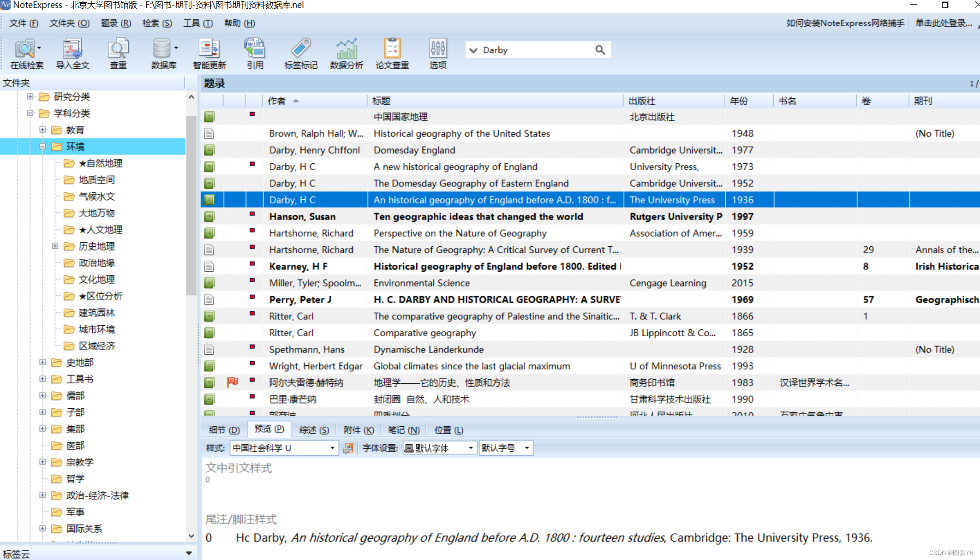
Task: Open the 样式 citation style dropdown
Action: [x=332, y=448]
